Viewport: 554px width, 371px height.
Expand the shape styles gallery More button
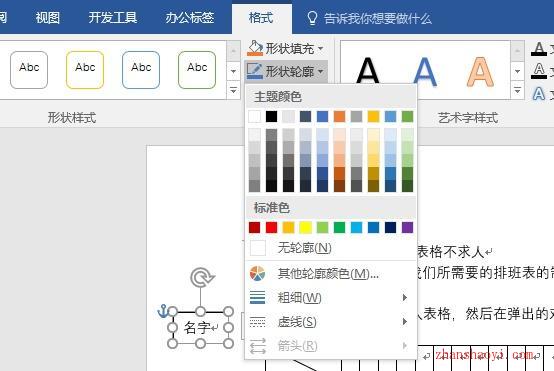coord(233,90)
